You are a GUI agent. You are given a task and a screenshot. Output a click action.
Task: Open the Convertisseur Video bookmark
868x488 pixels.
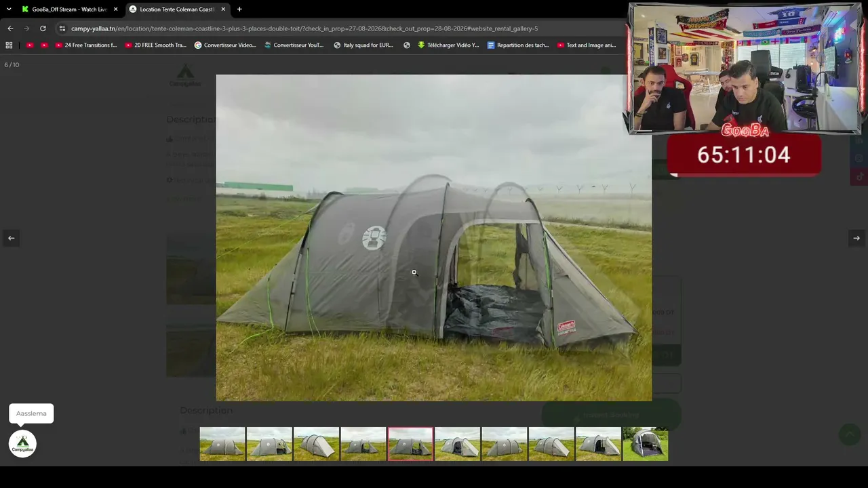(225, 45)
